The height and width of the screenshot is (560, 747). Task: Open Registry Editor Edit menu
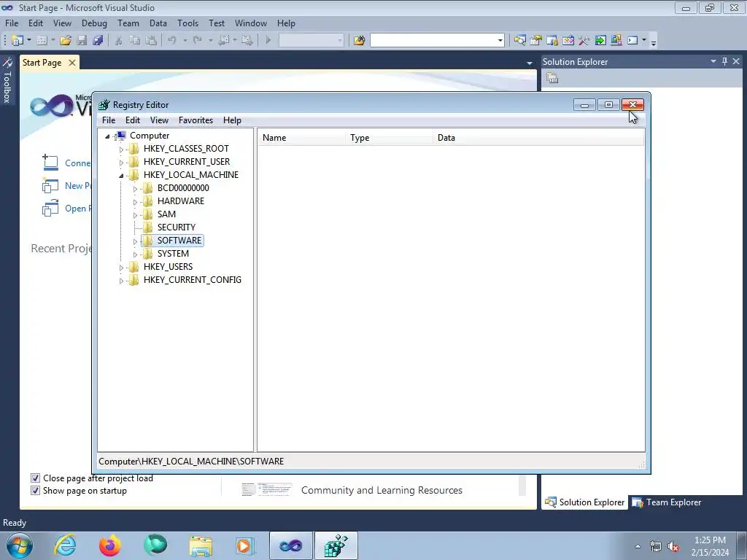click(x=133, y=120)
